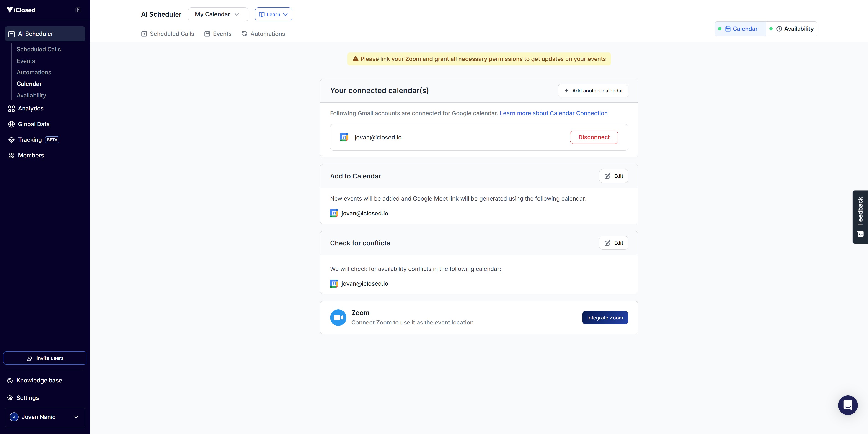Screen dimensions: 868x434
Task: Open Members section
Action: (31, 155)
